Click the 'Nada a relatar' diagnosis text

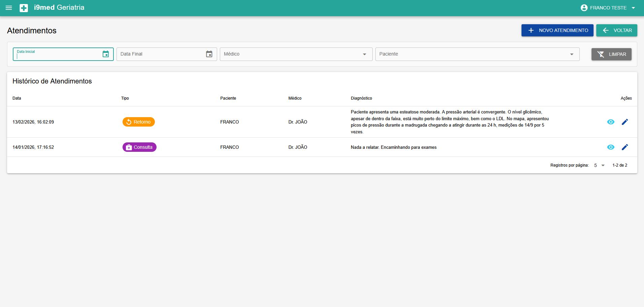[x=394, y=147]
